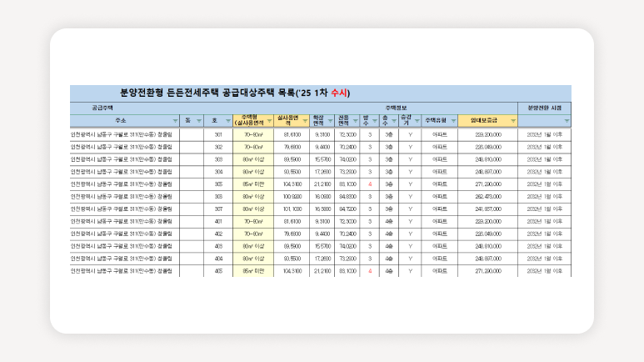Screen dimensions: 644x362
Task: Open the 주소 column filter dropdown
Action: coord(174,121)
